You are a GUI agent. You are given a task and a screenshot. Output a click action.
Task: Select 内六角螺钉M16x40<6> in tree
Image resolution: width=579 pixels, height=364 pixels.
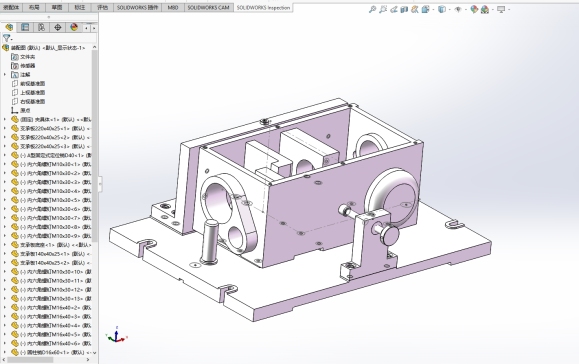[x=51, y=343]
